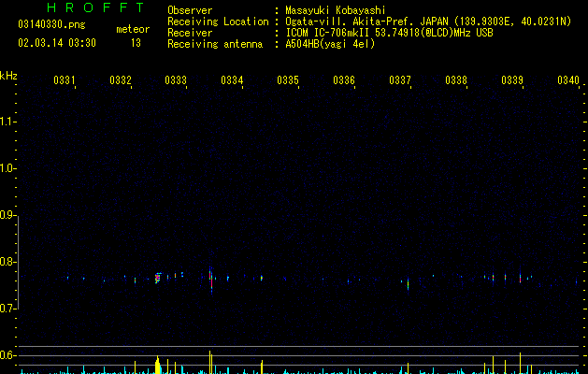
Task: Click the meteor echo just before 0337
Action: coord(408,283)
